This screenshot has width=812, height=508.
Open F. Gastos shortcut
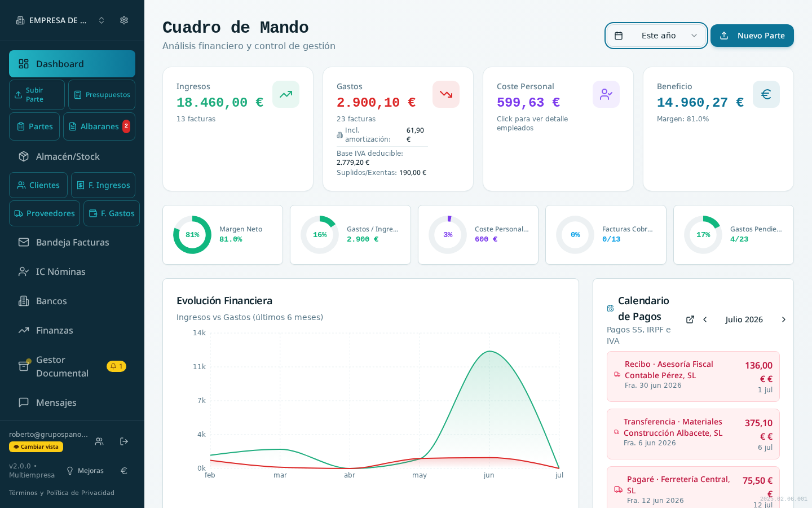112,213
